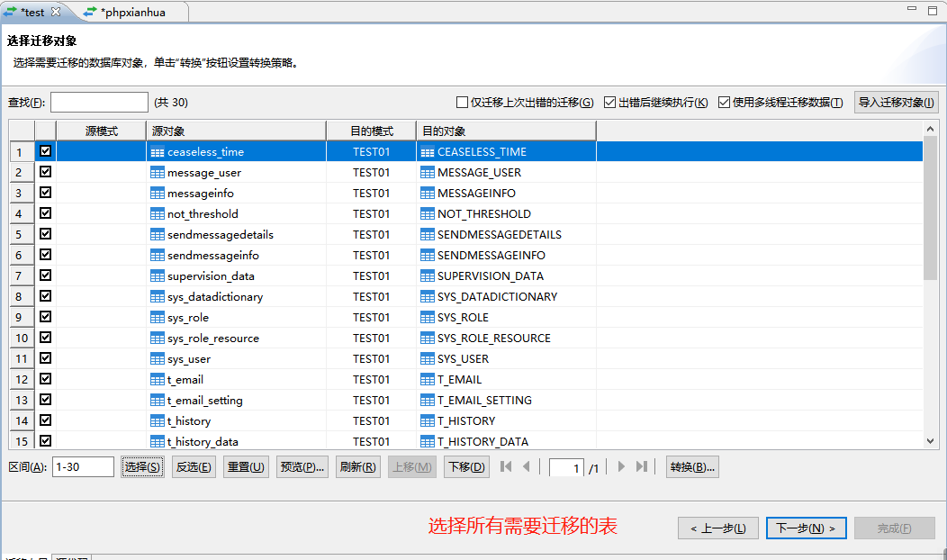Click the last page navigation icon
Viewport: 947px width, 560px height.
coord(642,466)
